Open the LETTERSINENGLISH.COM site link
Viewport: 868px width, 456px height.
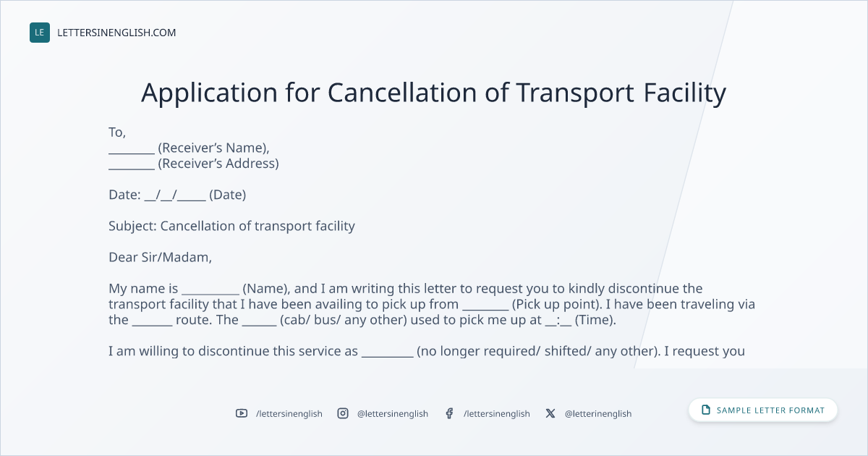[116, 33]
